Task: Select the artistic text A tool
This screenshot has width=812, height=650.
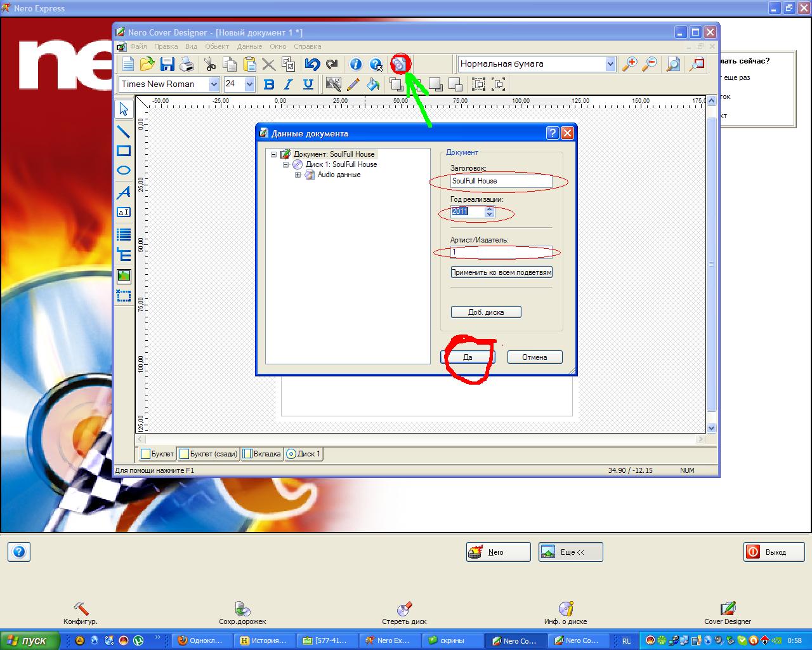Action: point(124,192)
